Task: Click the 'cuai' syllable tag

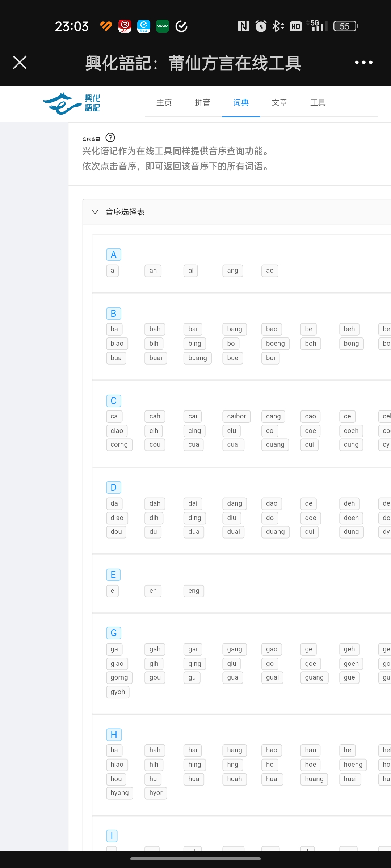Action: pyautogui.click(x=234, y=444)
